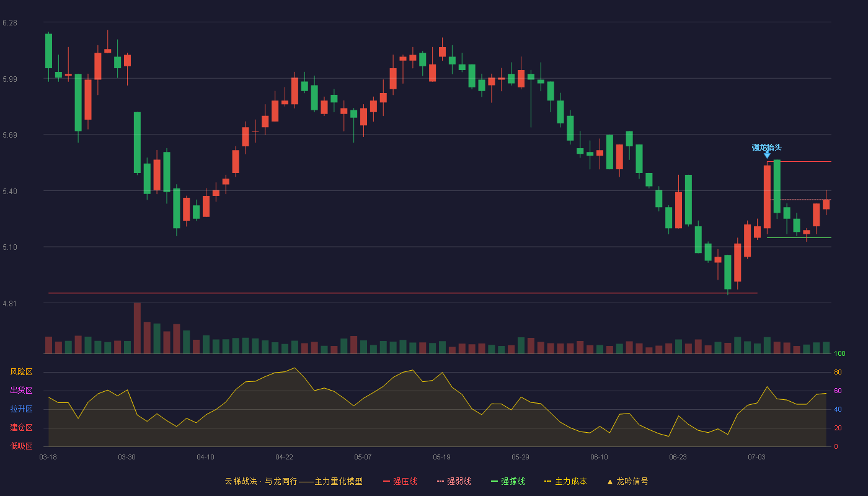
Task: Click the 07-03 date axis label
Action: pos(756,457)
